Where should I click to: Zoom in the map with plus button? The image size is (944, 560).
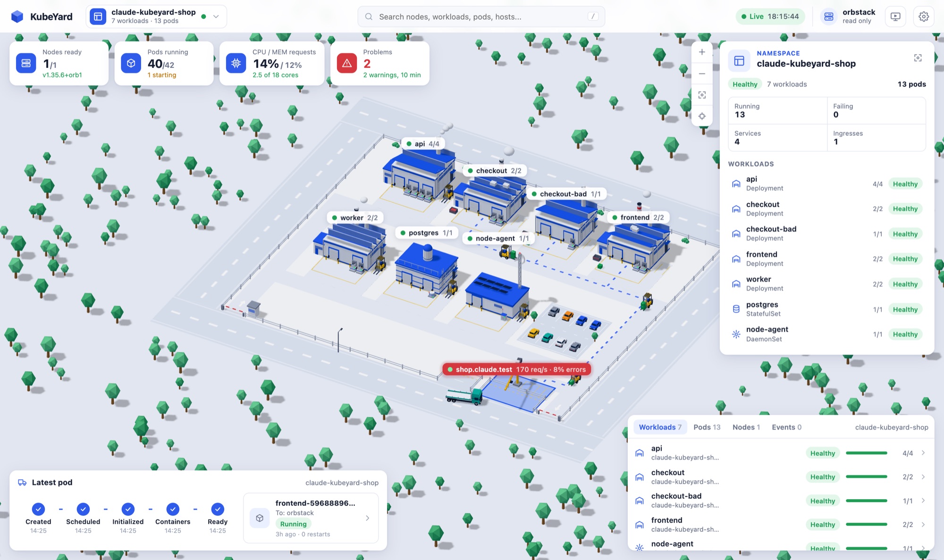pos(702,52)
